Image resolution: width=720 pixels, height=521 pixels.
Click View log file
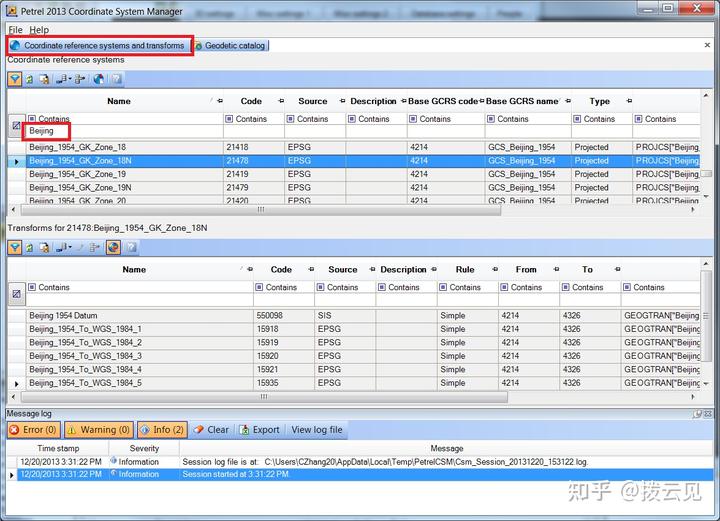click(x=317, y=430)
